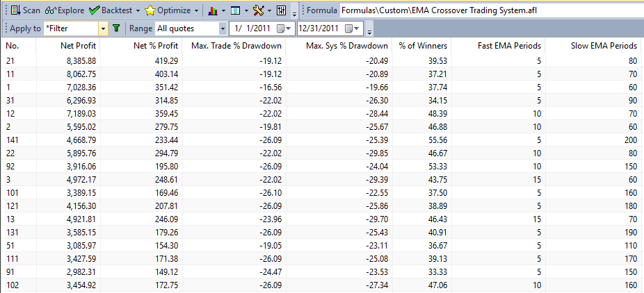This screenshot has width=644, height=293.
Task: Start Backtest with green checkmark
Action: coord(110,10)
